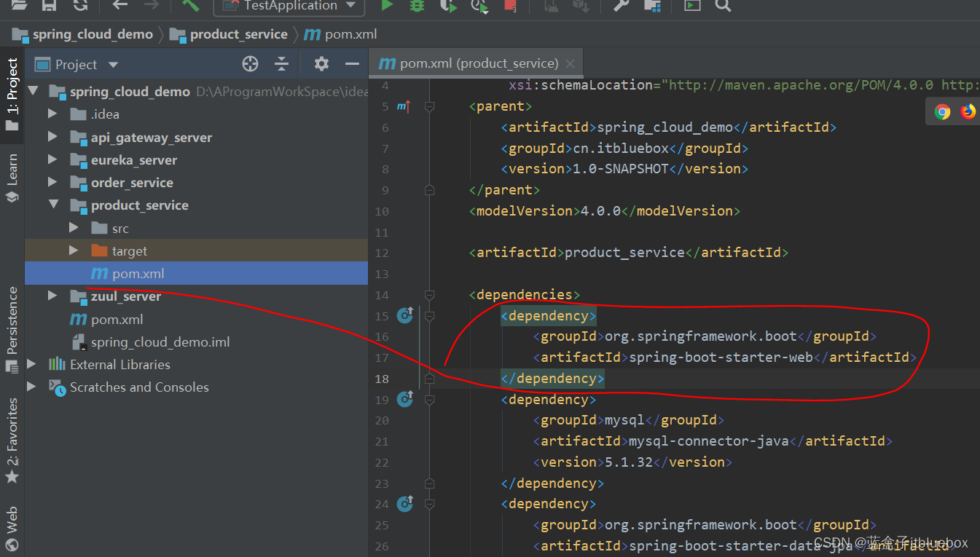Collapse all in Project panel
Image resolution: width=980 pixels, height=557 pixels.
(x=282, y=65)
